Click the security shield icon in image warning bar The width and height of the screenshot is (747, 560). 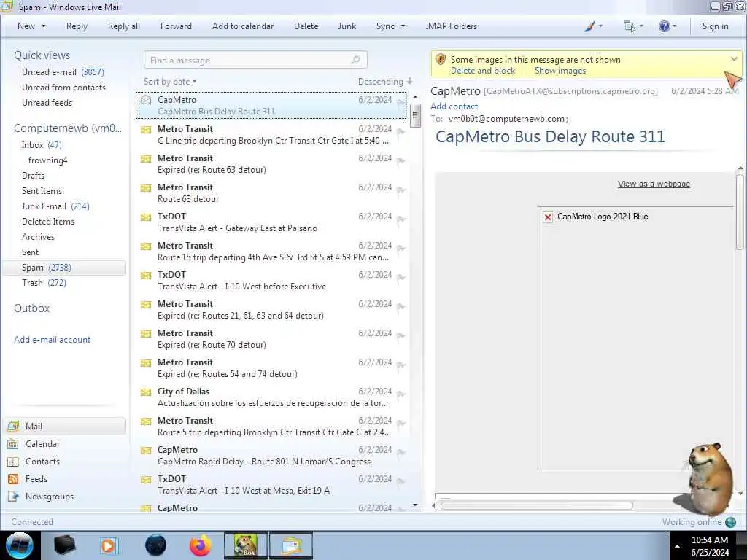[441, 60]
